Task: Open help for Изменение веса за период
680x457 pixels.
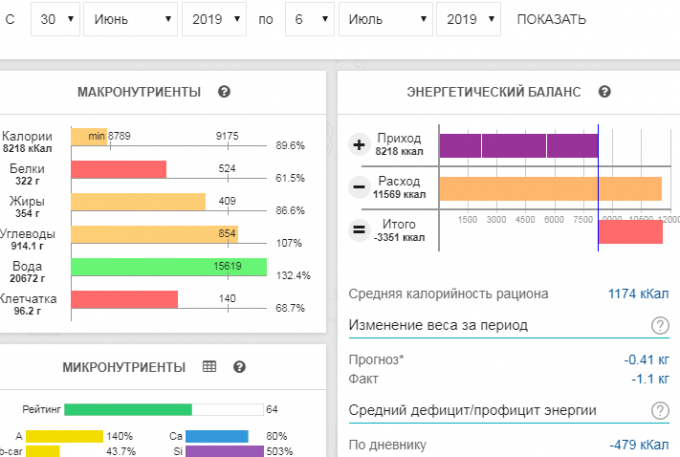Action: (660, 325)
